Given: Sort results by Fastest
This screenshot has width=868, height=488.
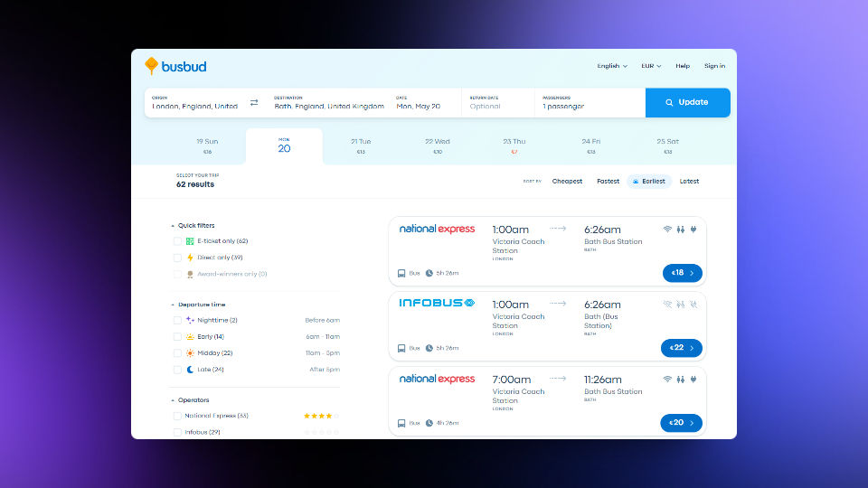Looking at the screenshot, I should 608,182.
